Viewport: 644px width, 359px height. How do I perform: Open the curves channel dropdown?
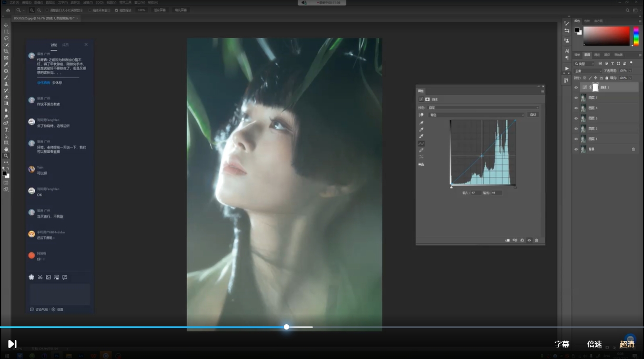coord(476,115)
